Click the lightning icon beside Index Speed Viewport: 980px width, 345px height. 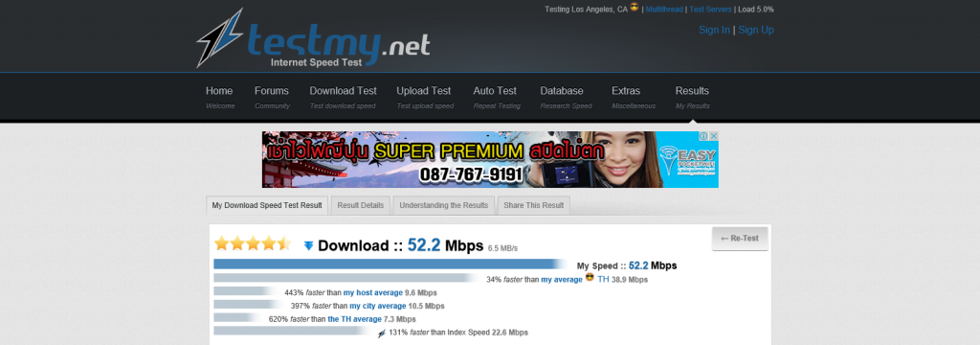click(x=381, y=333)
